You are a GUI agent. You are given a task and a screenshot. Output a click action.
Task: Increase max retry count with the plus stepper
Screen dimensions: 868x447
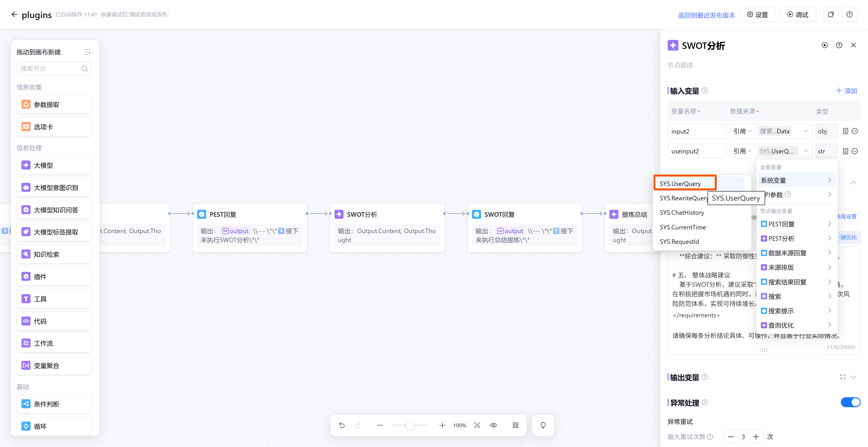[x=756, y=437]
